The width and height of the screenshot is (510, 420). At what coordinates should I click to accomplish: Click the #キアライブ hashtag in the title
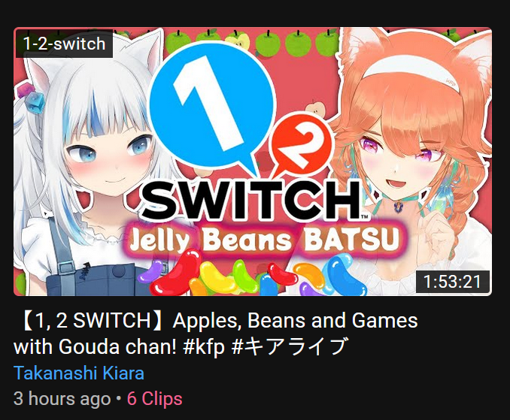tap(289, 346)
